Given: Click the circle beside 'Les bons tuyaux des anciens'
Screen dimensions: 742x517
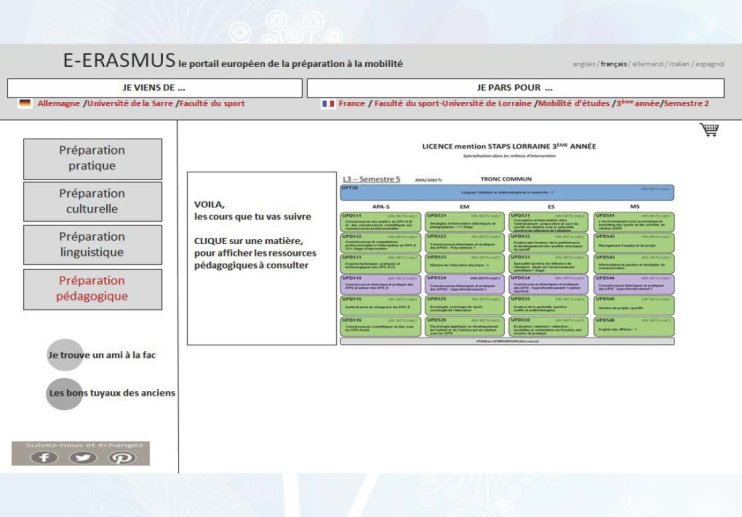Looking at the screenshot, I should [64, 394].
